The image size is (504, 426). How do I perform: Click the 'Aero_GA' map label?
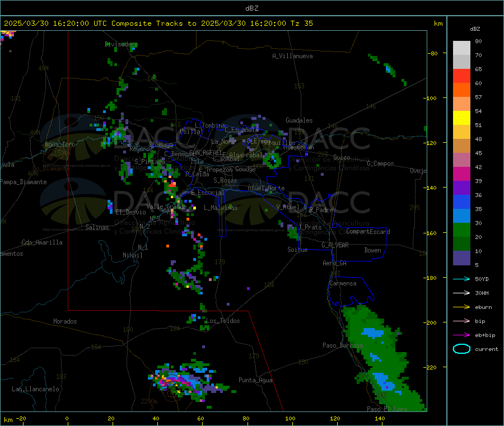pos(334,263)
